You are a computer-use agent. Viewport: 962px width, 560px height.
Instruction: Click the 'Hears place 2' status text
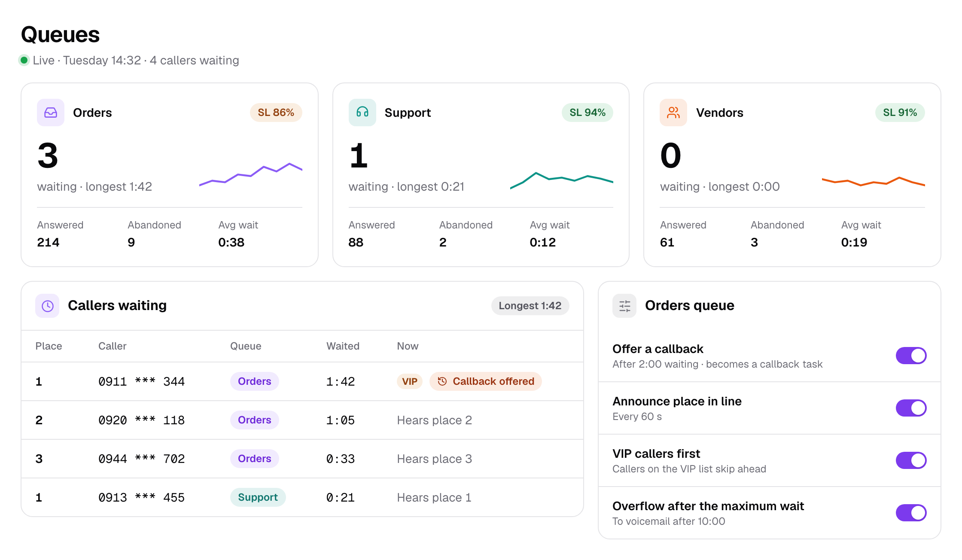[434, 420]
